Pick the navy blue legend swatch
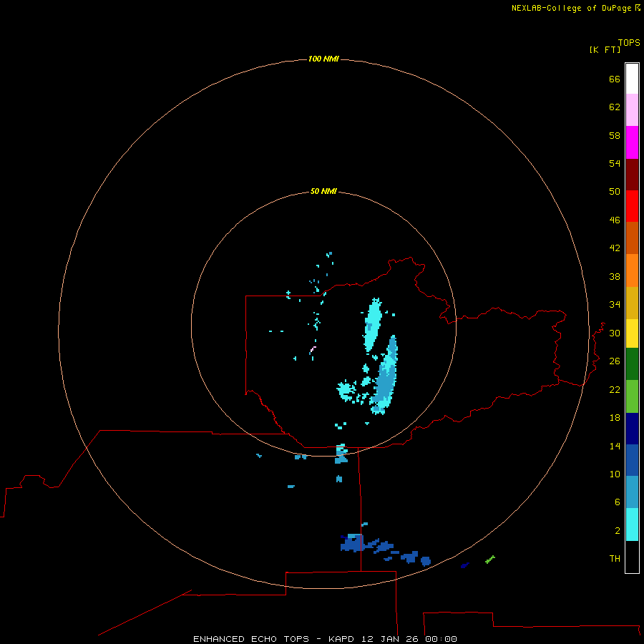The width and height of the screenshot is (644, 644). click(x=632, y=429)
